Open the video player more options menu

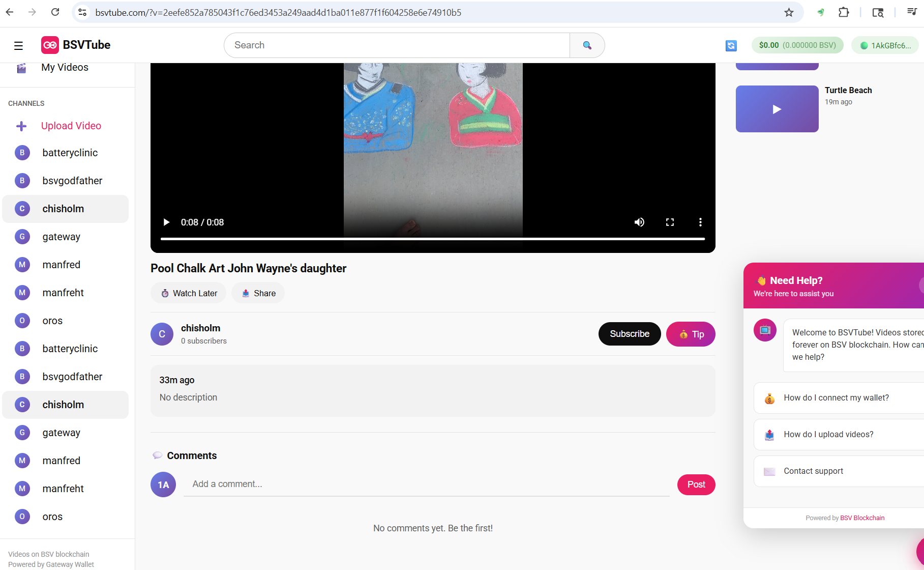coord(700,222)
